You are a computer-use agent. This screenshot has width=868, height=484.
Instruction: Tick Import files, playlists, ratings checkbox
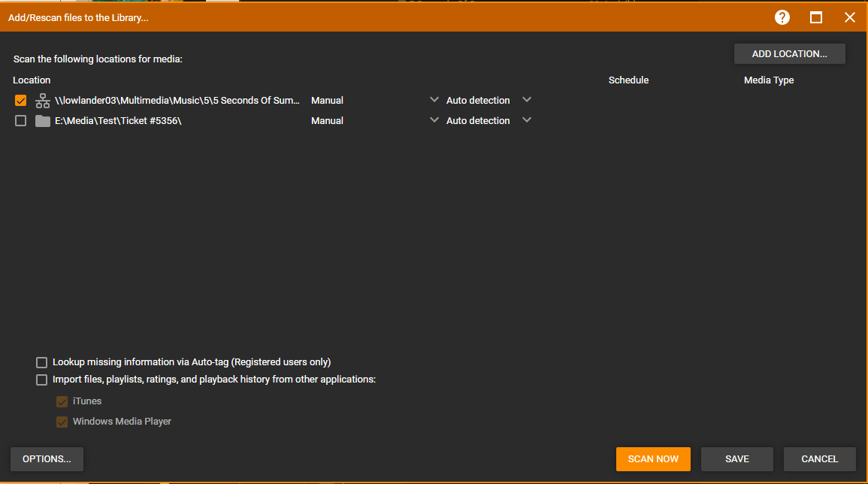(42, 380)
